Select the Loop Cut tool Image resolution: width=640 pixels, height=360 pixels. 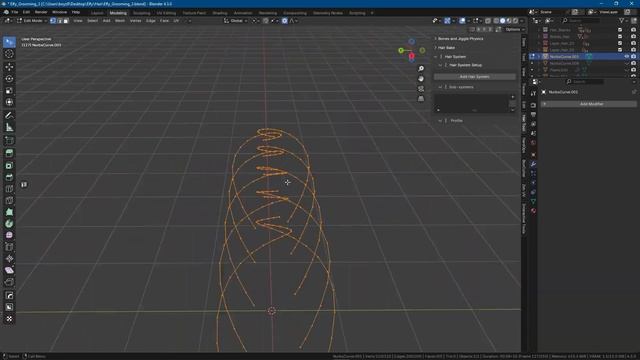pos(9,189)
